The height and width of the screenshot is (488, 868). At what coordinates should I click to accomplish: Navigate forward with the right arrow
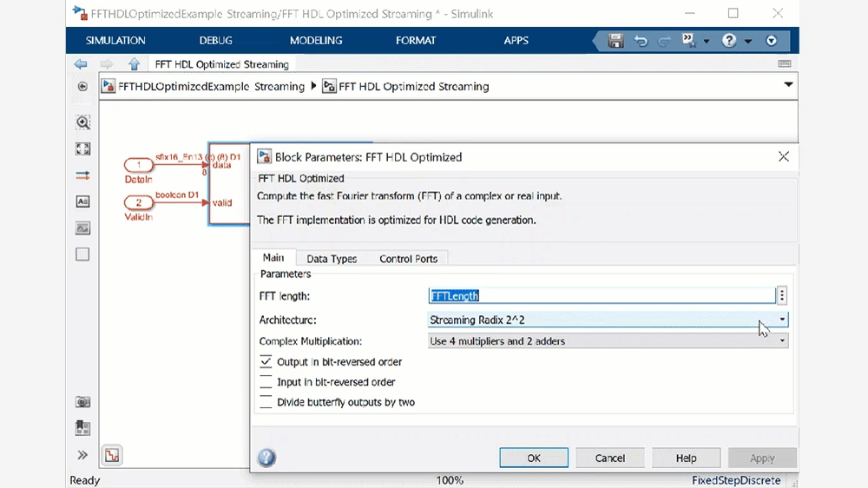pos(106,64)
